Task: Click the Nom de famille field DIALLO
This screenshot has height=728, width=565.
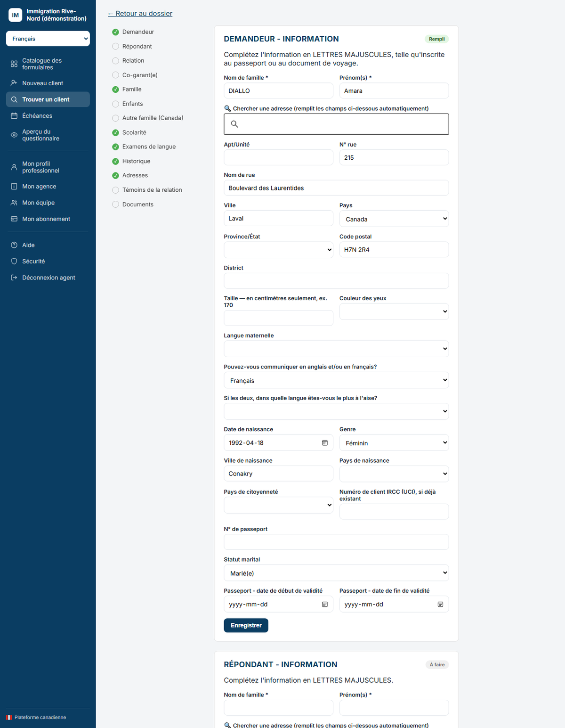Action: (x=278, y=91)
